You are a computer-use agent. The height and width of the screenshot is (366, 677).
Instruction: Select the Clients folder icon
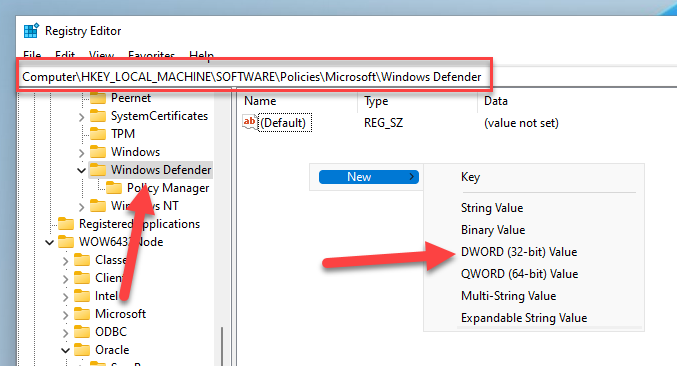[x=82, y=278]
